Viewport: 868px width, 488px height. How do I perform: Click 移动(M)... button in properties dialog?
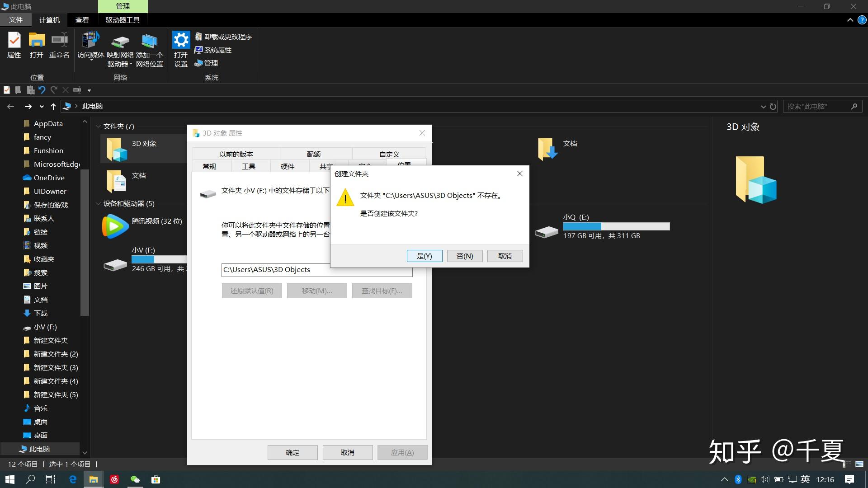tap(316, 291)
